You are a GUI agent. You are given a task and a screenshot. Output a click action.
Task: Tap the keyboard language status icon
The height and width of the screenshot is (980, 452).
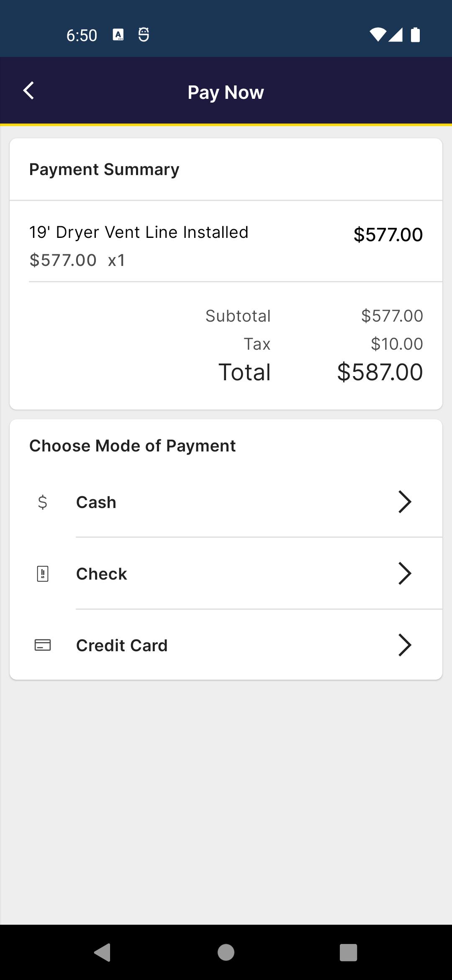[118, 35]
